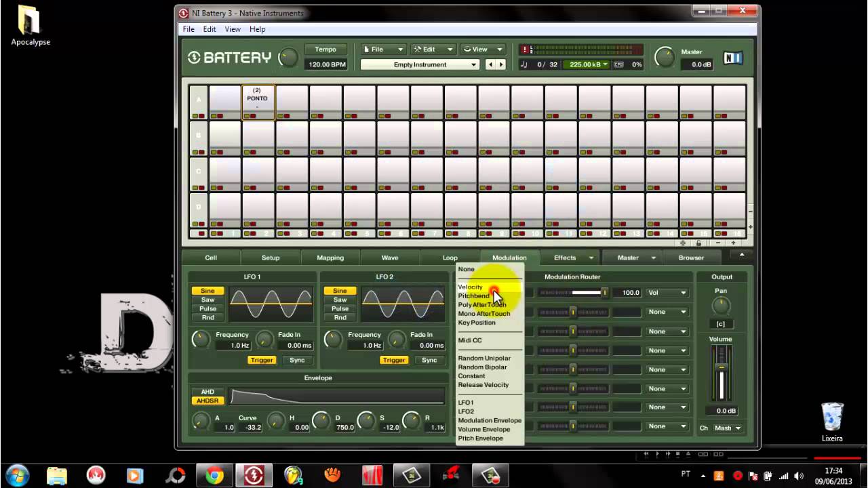Switch to the Mapping tab

pos(330,258)
